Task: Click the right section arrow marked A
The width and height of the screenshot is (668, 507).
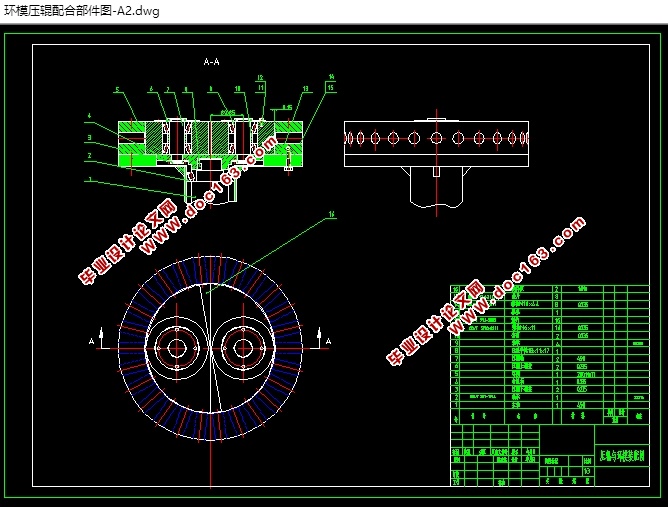Action: 323,340
